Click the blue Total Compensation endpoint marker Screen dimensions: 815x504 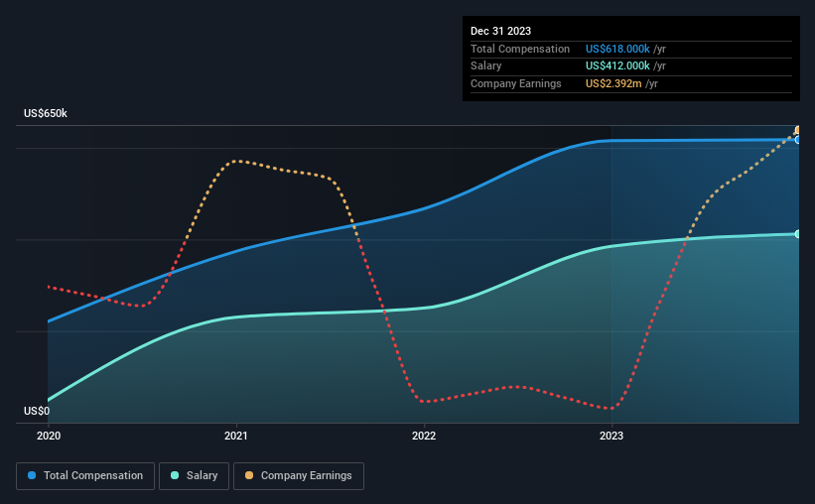[797, 140]
